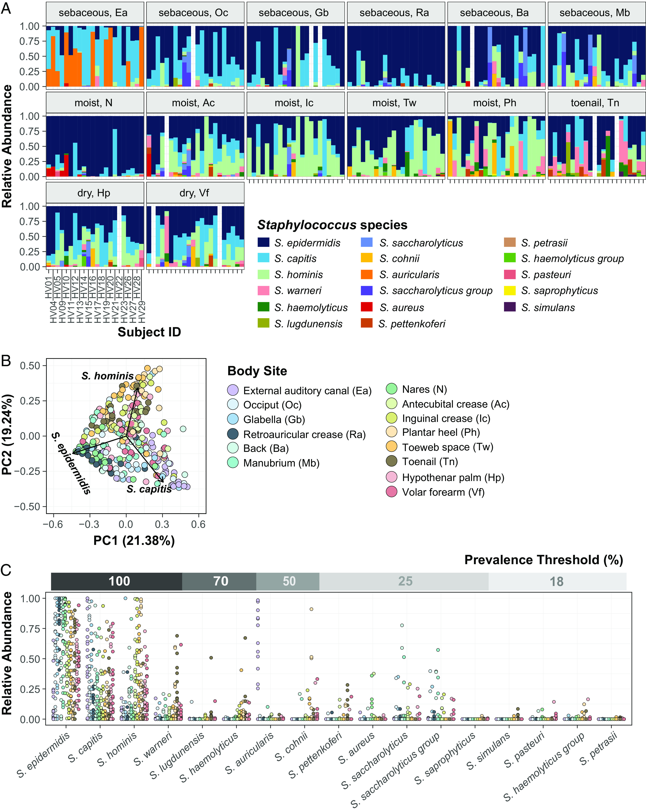Image resolution: width=646 pixels, height=812 pixels.
Task: Click the S. saccharolyticus periwinkle legend swatch
Action: coord(367,242)
